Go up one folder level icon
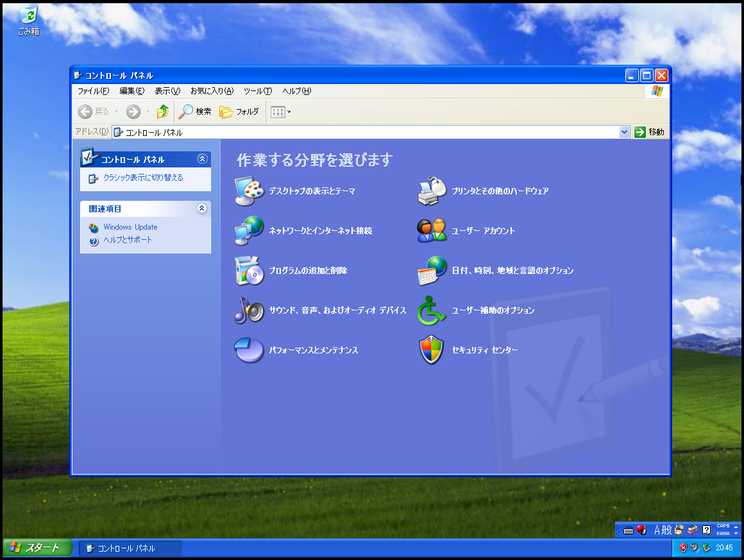The height and width of the screenshot is (560, 744). click(x=163, y=112)
